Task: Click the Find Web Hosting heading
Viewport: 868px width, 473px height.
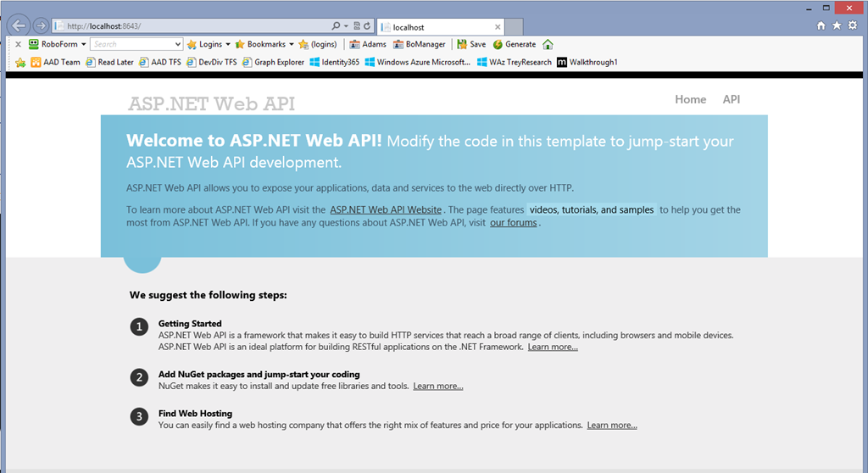Action: [x=195, y=413]
